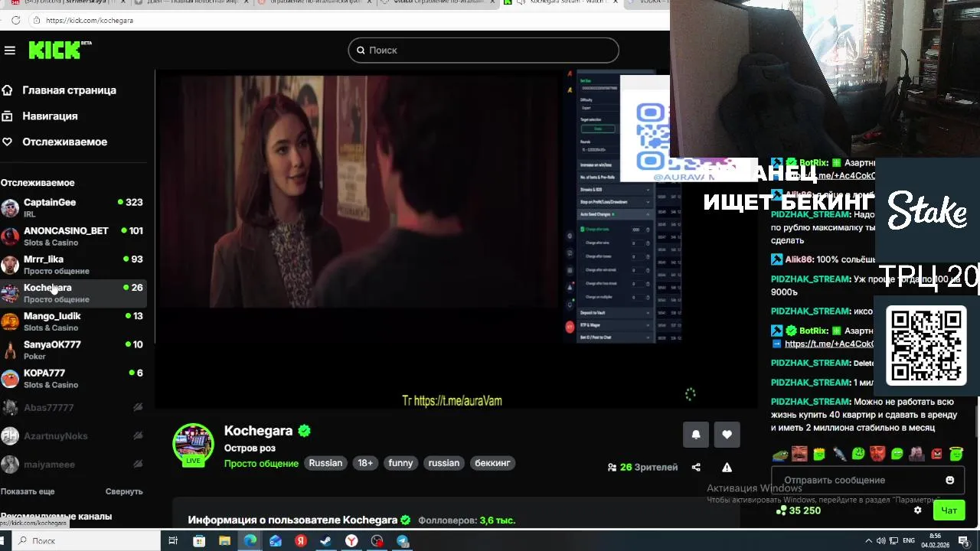The image size is (980, 551).
Task: Click the Просто общение category link
Action: (x=261, y=464)
